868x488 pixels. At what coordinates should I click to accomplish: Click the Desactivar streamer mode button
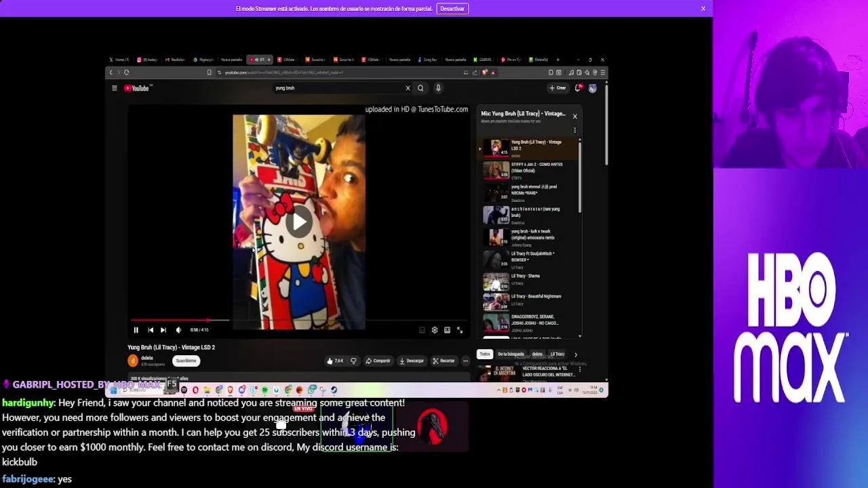(452, 9)
